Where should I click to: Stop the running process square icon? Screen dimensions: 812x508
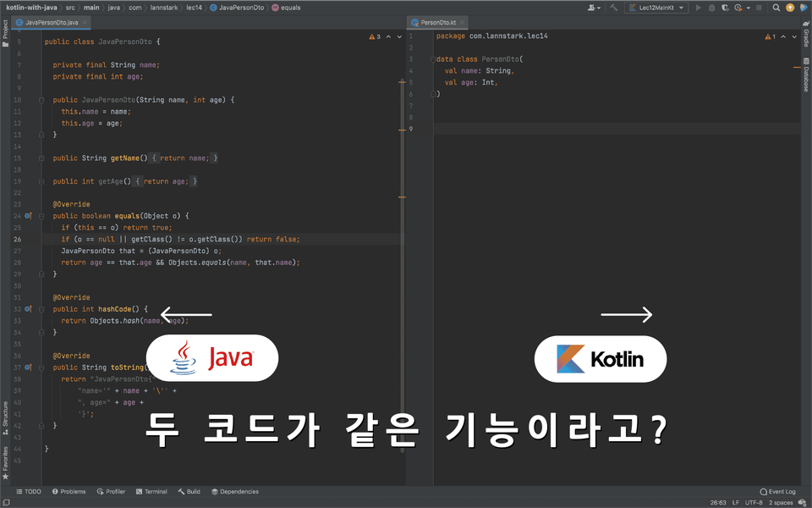tap(760, 8)
